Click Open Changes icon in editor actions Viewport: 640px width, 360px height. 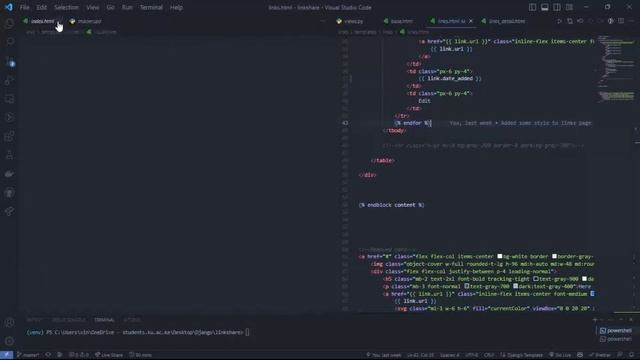click(x=570, y=21)
